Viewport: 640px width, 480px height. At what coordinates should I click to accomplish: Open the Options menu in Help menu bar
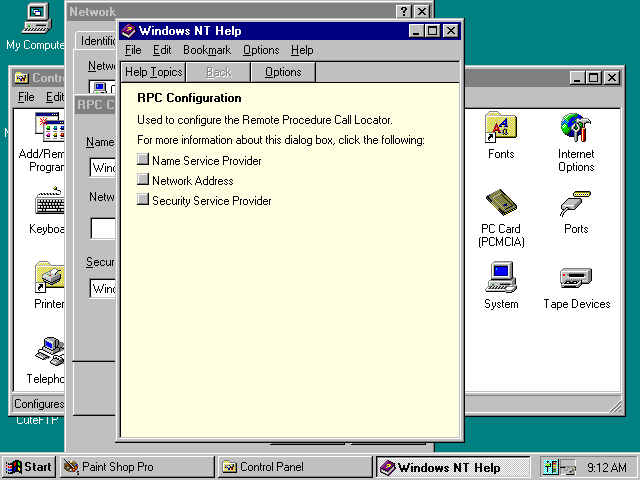261,50
